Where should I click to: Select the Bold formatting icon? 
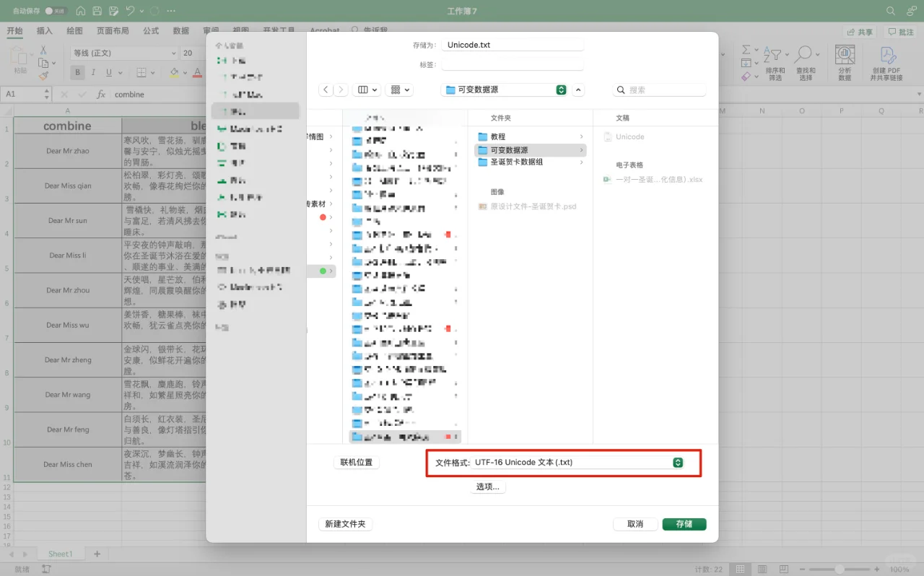pyautogui.click(x=77, y=72)
